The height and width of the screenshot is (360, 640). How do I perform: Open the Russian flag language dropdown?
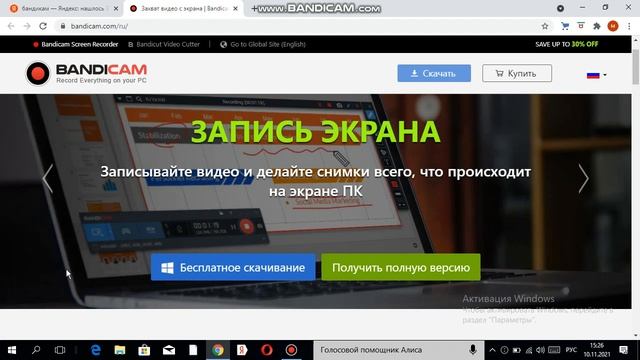click(x=596, y=75)
